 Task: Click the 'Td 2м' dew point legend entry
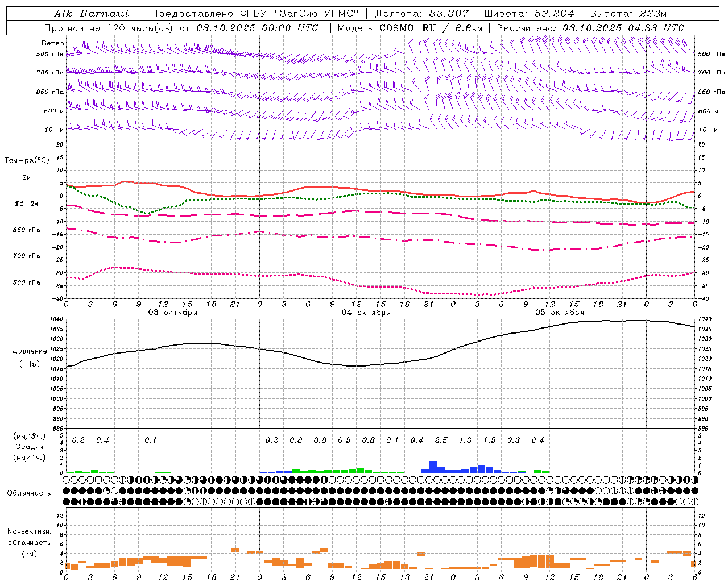26,203
